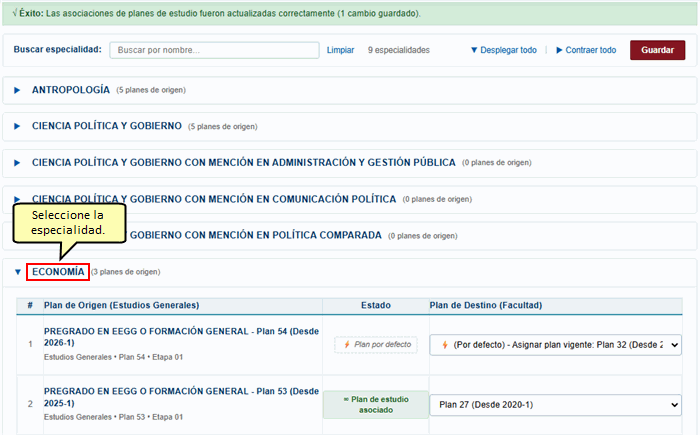Click the '9 especialidades' count text
The image size is (700, 435).
pyautogui.click(x=399, y=50)
